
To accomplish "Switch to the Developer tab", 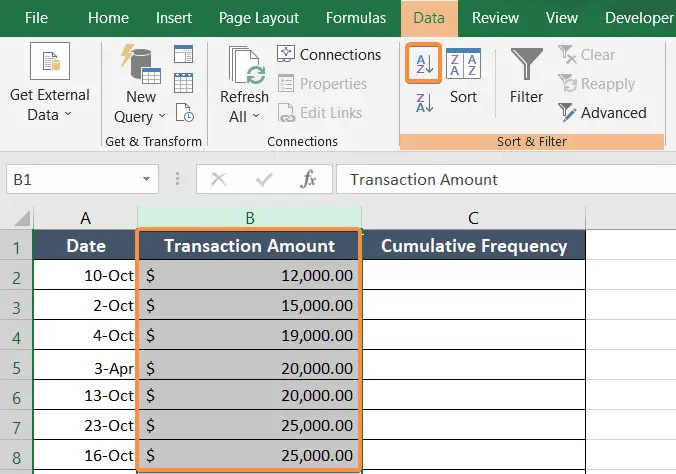I will [x=639, y=18].
